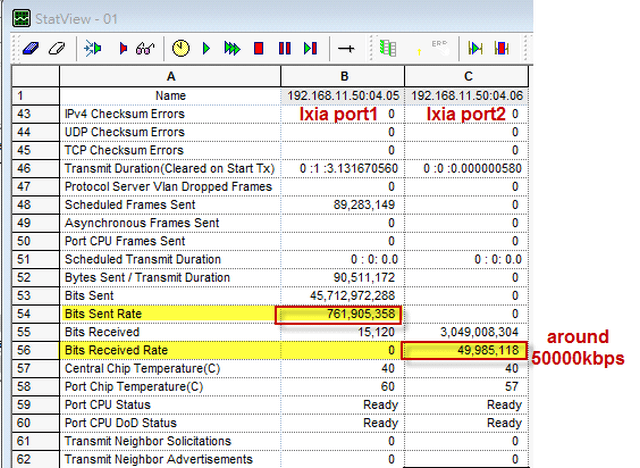
Task: Click the Scheduled Frames Sent value cell
Action: click(x=343, y=205)
